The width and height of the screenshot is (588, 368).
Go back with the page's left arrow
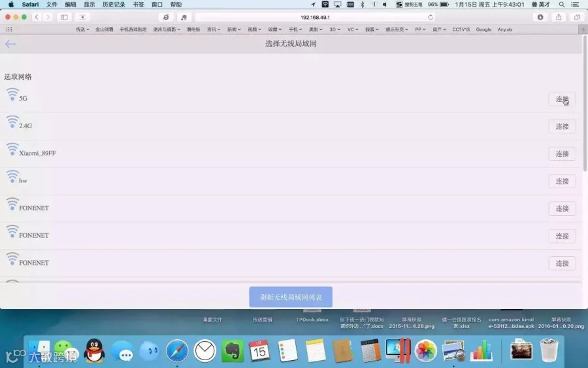(x=10, y=44)
